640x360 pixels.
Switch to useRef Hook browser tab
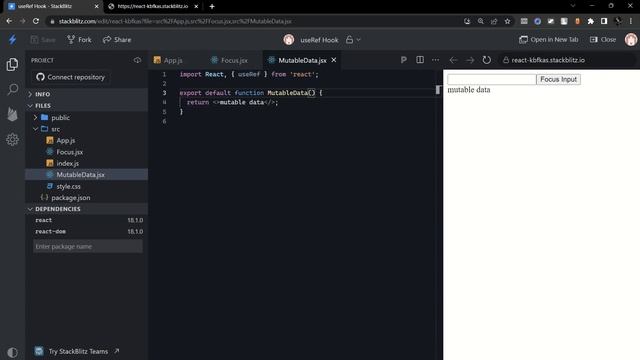pyautogui.click(x=52, y=6)
